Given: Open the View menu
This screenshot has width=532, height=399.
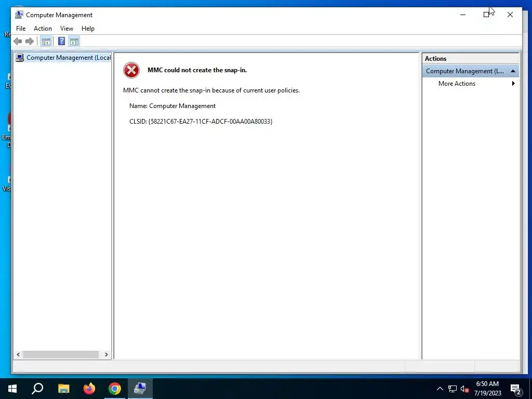Looking at the screenshot, I should pos(66,29).
